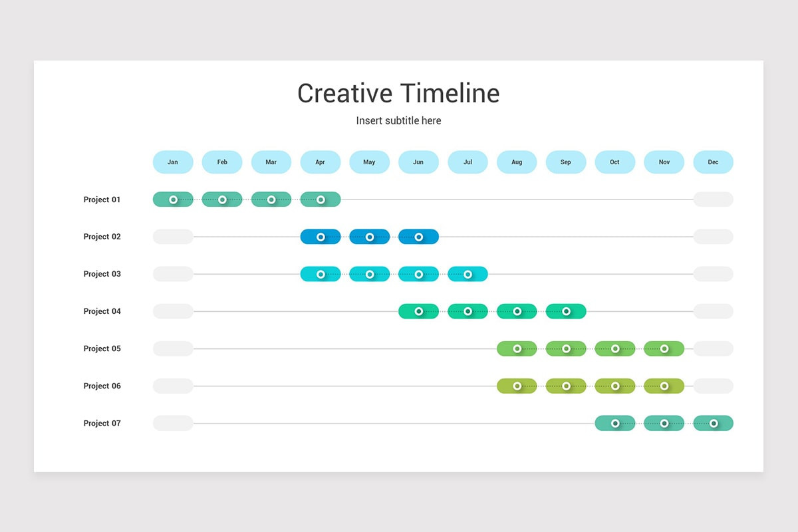Image resolution: width=798 pixels, height=532 pixels.
Task: Select the Sep month header
Action: point(566,162)
